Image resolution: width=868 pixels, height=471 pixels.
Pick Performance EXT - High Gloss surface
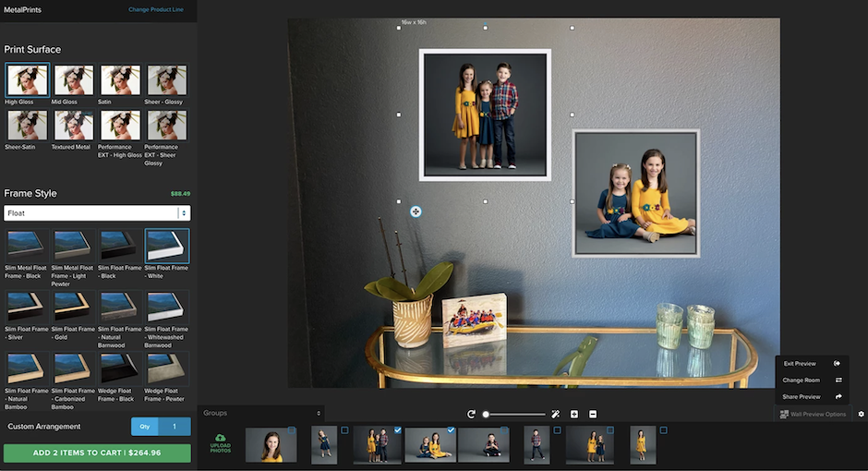click(x=120, y=125)
